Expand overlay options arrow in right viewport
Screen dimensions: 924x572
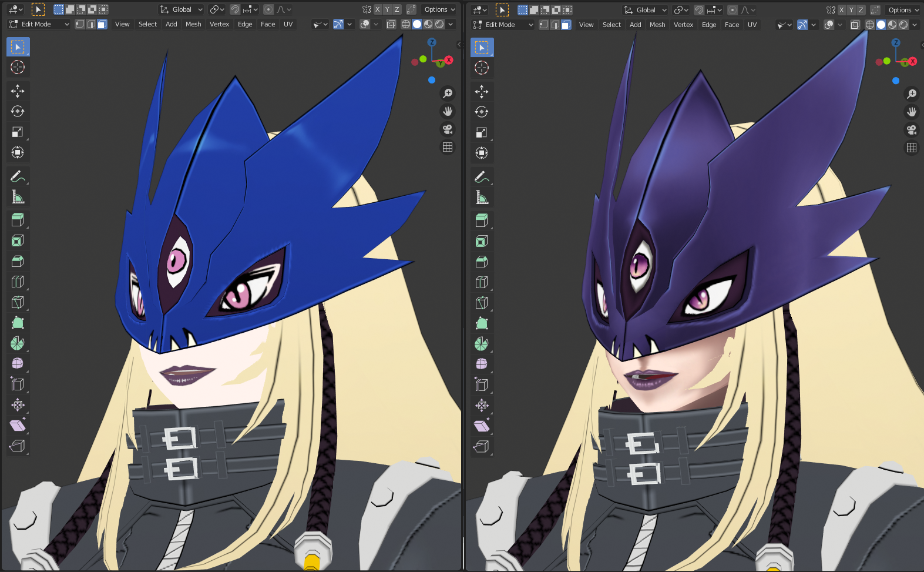[840, 25]
